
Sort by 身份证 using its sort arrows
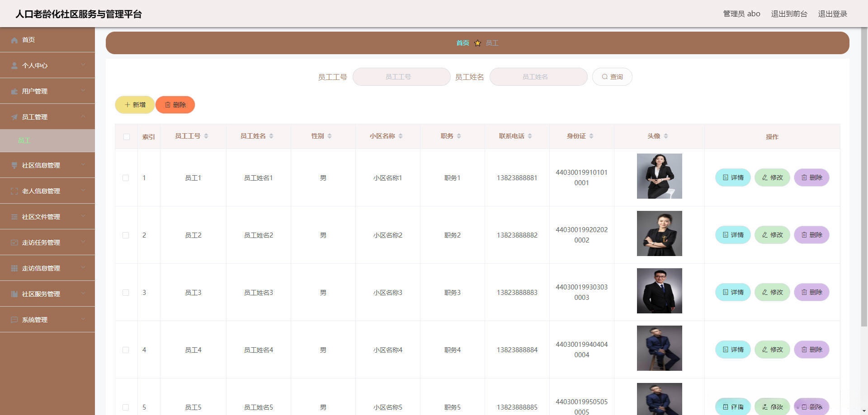[x=591, y=136]
